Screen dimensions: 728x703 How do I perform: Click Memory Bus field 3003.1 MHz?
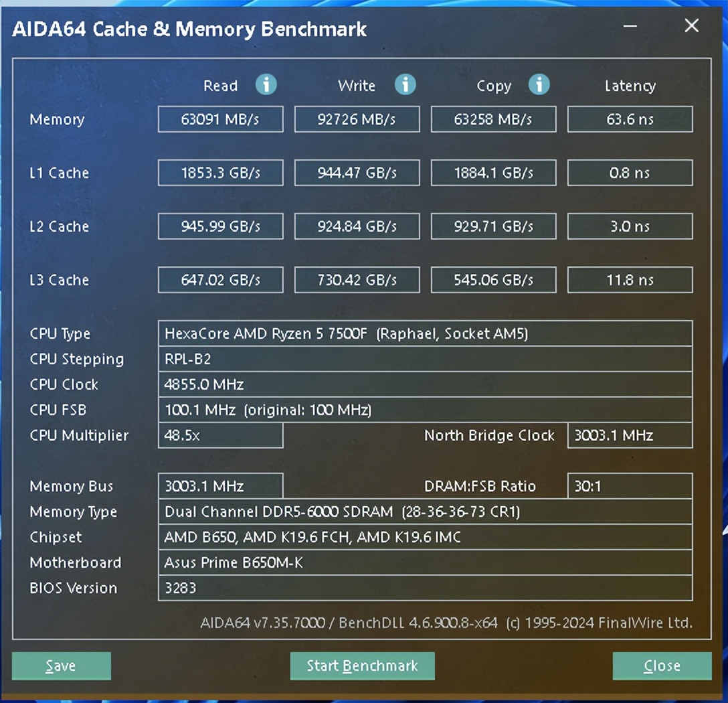coord(221,486)
